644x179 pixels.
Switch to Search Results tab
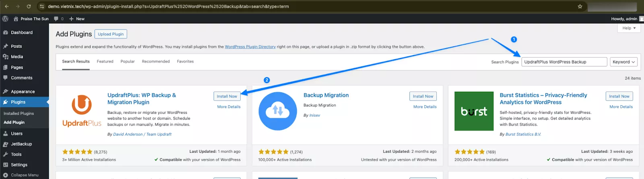pyautogui.click(x=76, y=62)
